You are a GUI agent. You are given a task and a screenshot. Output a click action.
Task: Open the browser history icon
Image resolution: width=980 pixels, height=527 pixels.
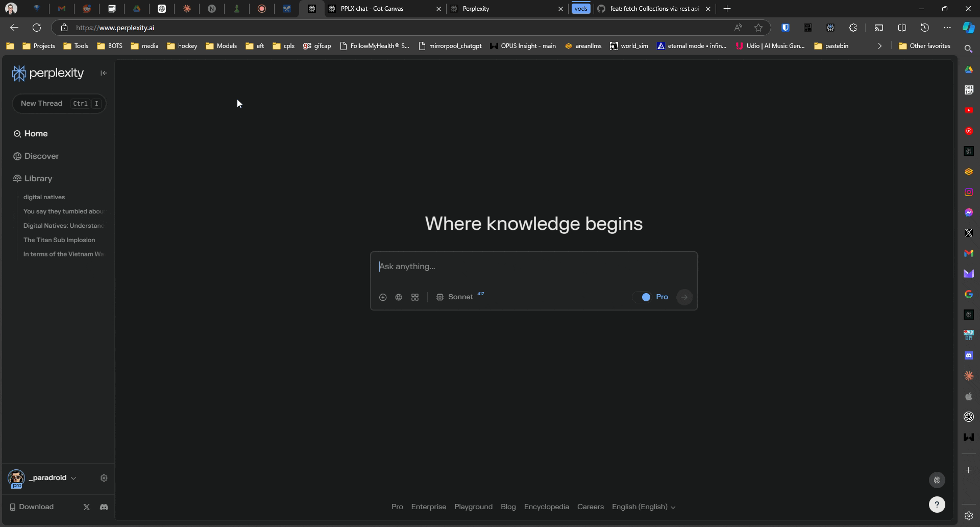[x=925, y=28]
